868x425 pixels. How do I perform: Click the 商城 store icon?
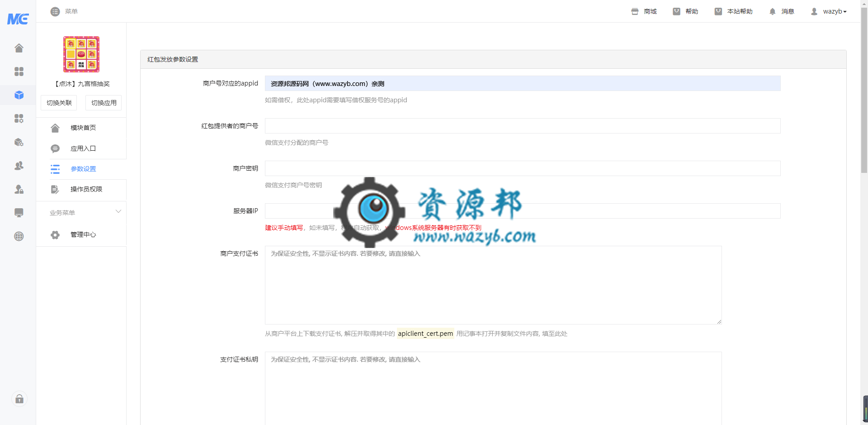point(635,11)
